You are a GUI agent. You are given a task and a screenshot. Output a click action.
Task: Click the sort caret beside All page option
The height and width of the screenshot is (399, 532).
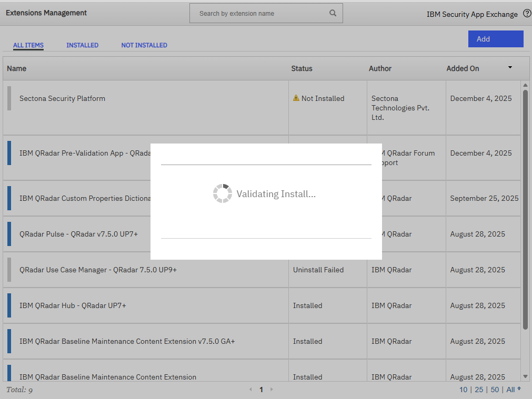(x=519, y=387)
